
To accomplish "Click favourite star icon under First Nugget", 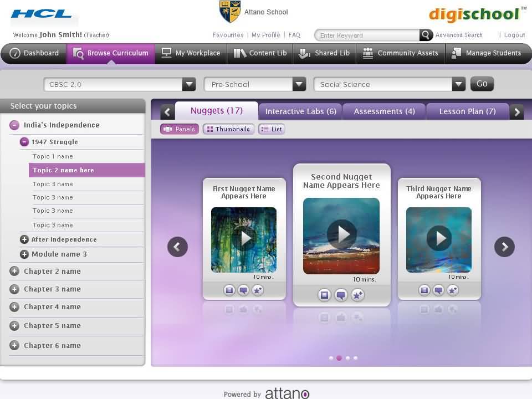I will pyautogui.click(x=258, y=290).
